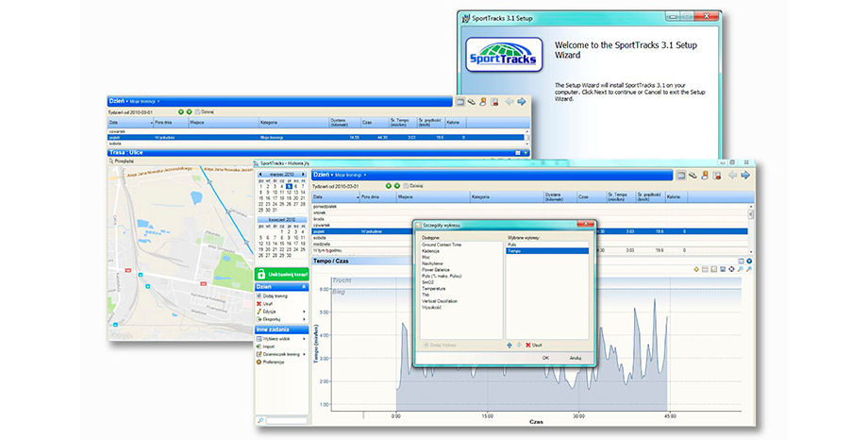
Task: Open the Edycja menu item
Action: click(x=271, y=311)
